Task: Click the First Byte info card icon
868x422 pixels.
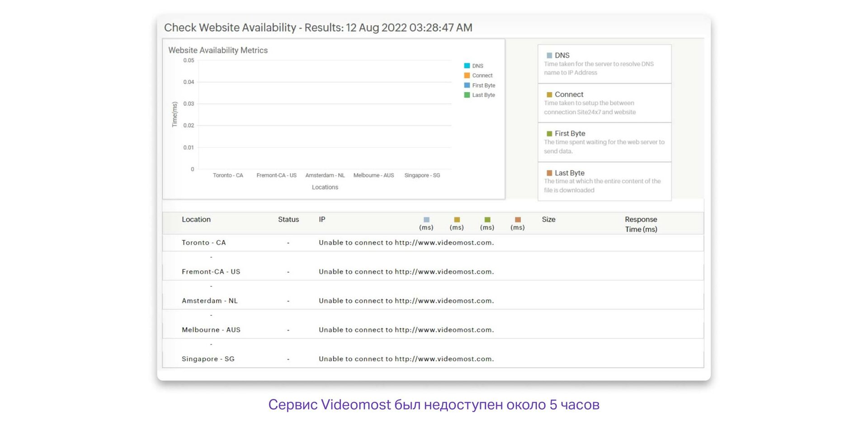Action: tap(549, 134)
